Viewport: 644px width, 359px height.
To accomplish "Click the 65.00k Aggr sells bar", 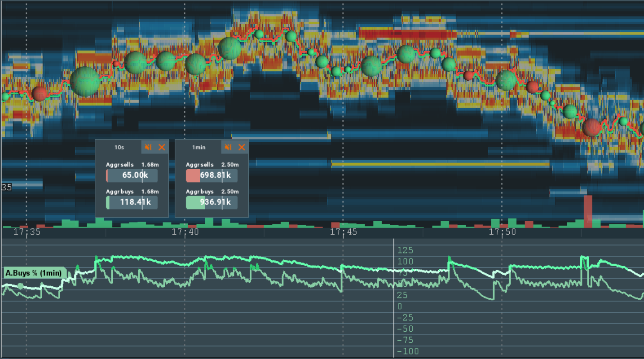I will [132, 175].
